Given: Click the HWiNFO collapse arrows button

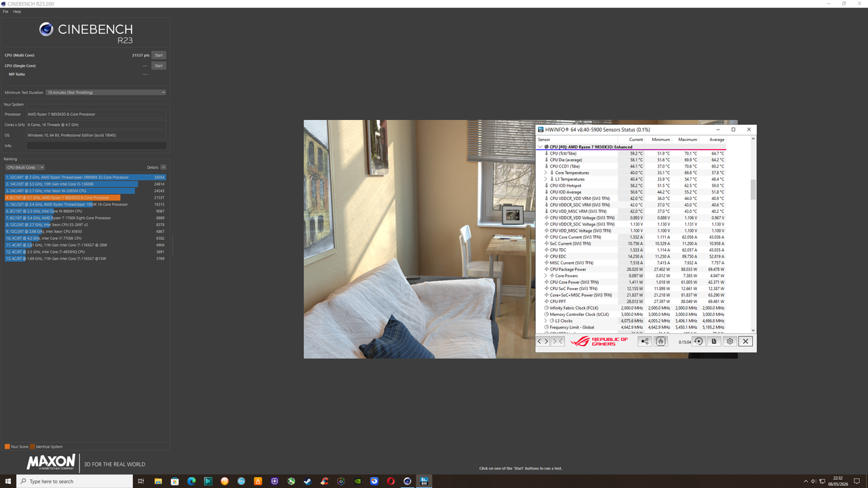Looking at the screenshot, I should click(x=557, y=341).
